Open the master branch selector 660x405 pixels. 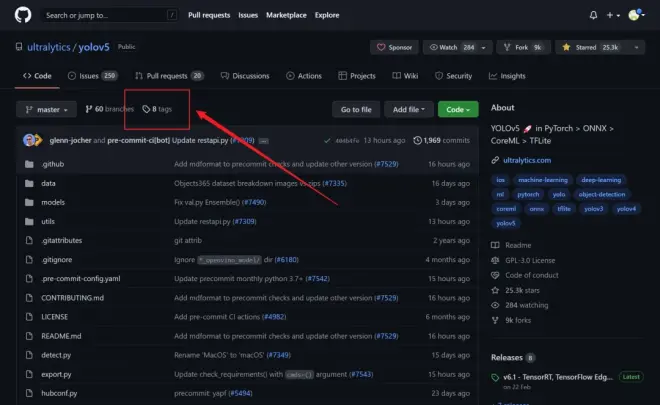pyautogui.click(x=47, y=109)
